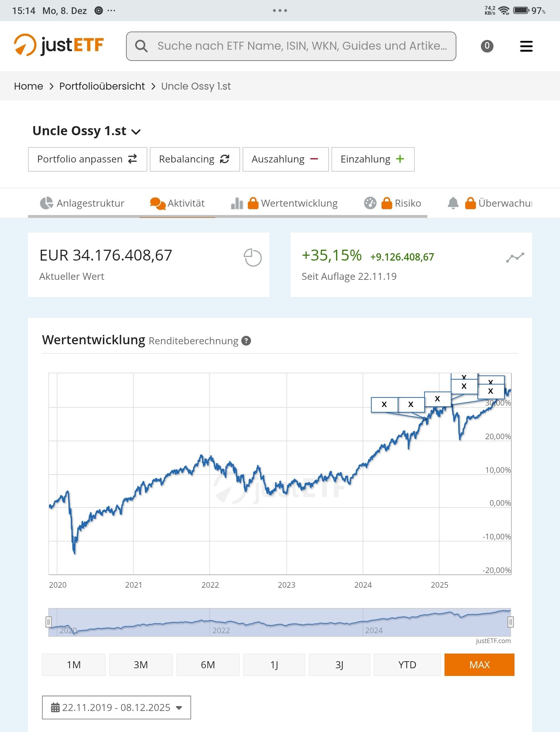Open the hamburger menu icon
Image resolution: width=560 pixels, height=732 pixels.
[x=526, y=46]
